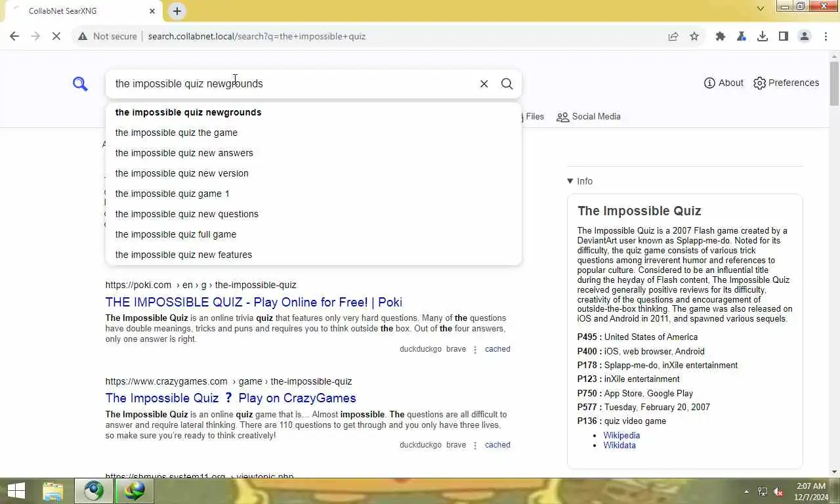Open the Wikipedia link in infobox
The width and height of the screenshot is (840, 504).
621,435
